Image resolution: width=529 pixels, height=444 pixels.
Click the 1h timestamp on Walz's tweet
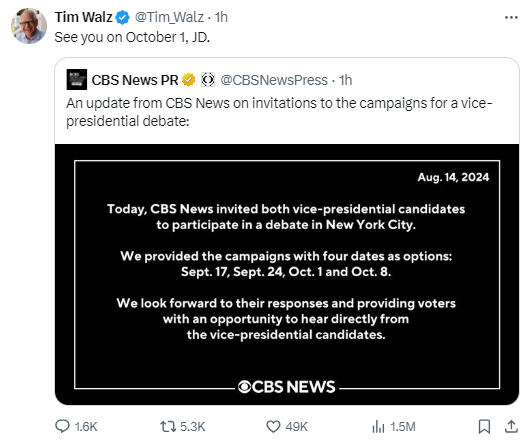tap(221, 17)
